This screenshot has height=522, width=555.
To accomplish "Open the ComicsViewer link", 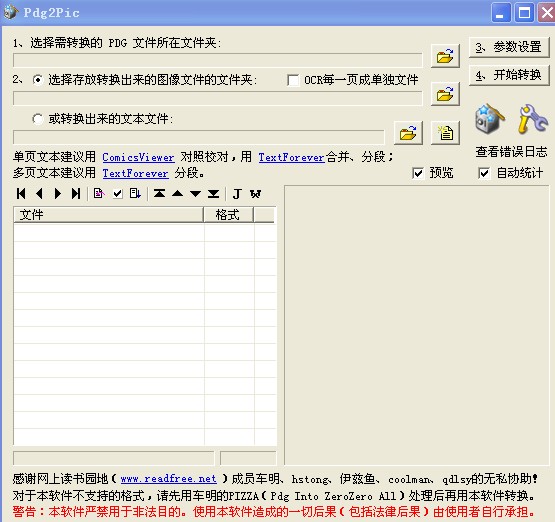I will pos(138,157).
